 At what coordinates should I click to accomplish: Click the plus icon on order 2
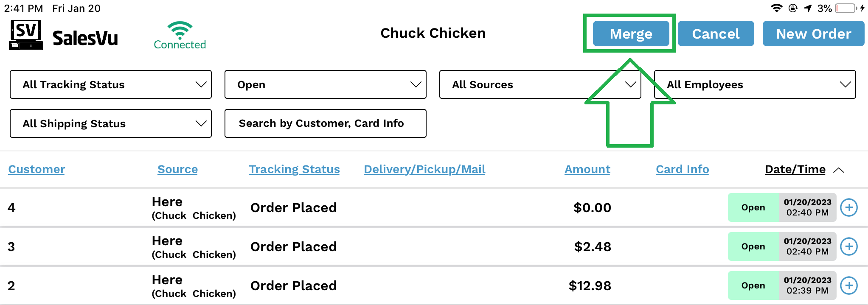pos(849,285)
